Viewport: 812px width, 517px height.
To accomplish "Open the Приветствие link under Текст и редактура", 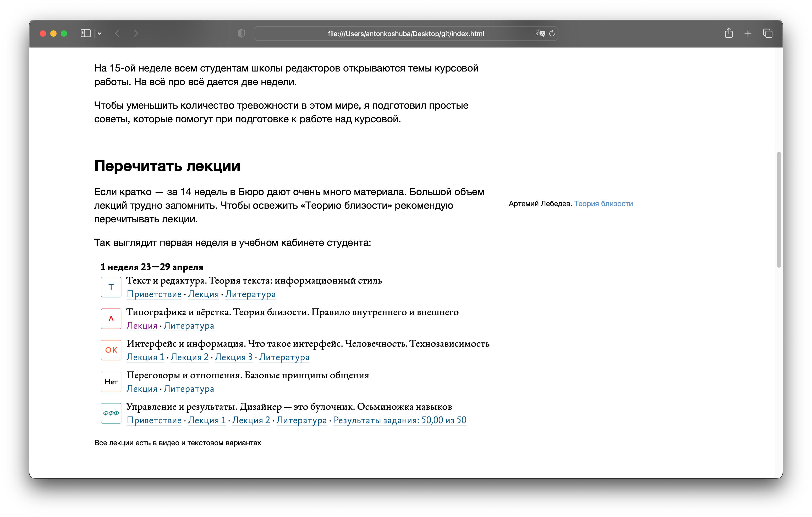I will click(x=154, y=294).
